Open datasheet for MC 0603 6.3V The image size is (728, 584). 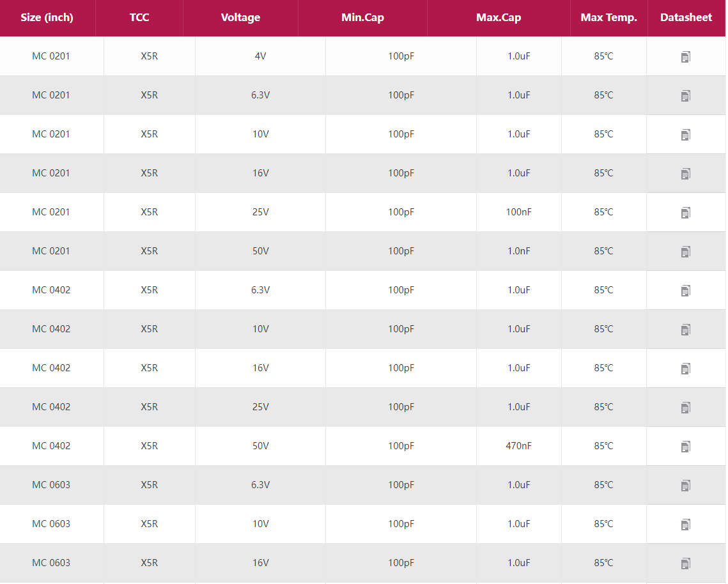[x=685, y=486]
